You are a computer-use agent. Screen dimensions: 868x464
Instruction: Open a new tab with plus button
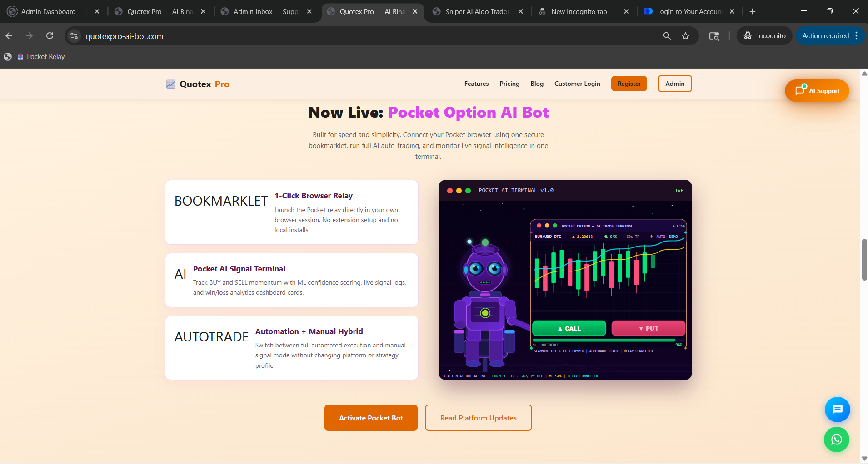click(x=753, y=11)
